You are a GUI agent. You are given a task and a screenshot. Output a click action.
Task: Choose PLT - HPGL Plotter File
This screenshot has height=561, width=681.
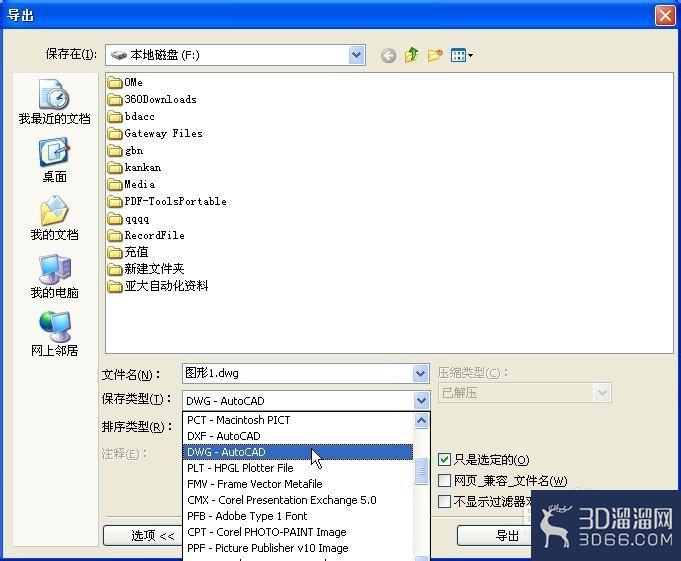[x=298, y=468]
